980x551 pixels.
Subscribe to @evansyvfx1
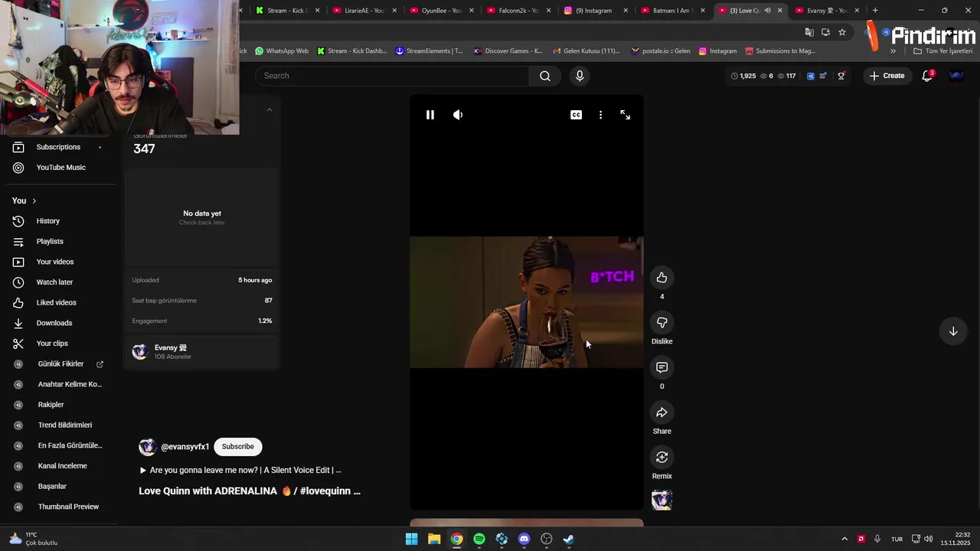click(x=237, y=446)
